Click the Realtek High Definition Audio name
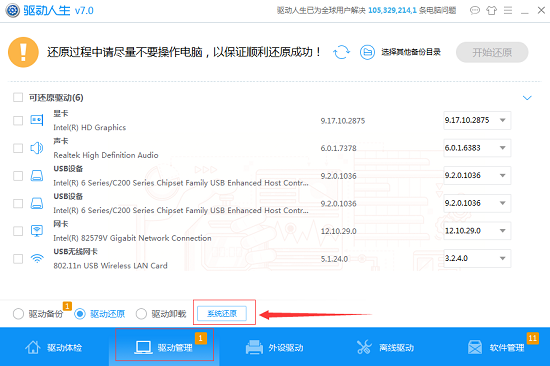Screen dimensions: 550x366 pos(106,155)
